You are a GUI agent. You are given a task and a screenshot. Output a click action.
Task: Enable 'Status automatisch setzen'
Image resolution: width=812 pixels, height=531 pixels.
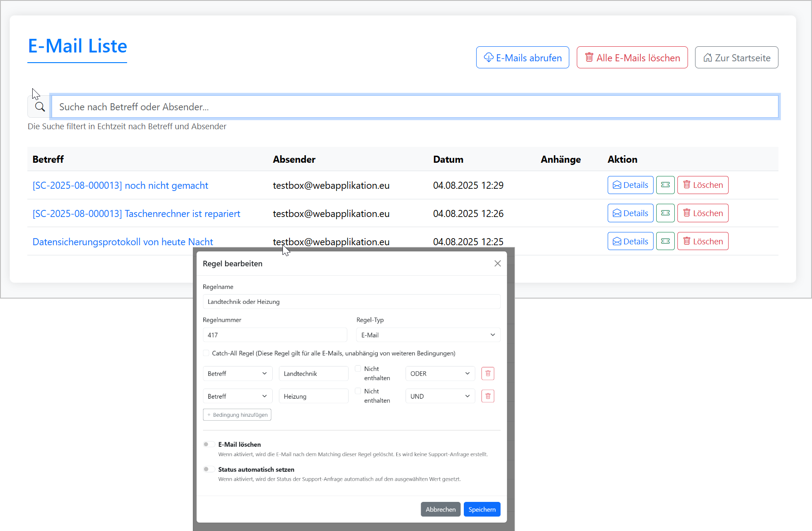[x=208, y=469]
